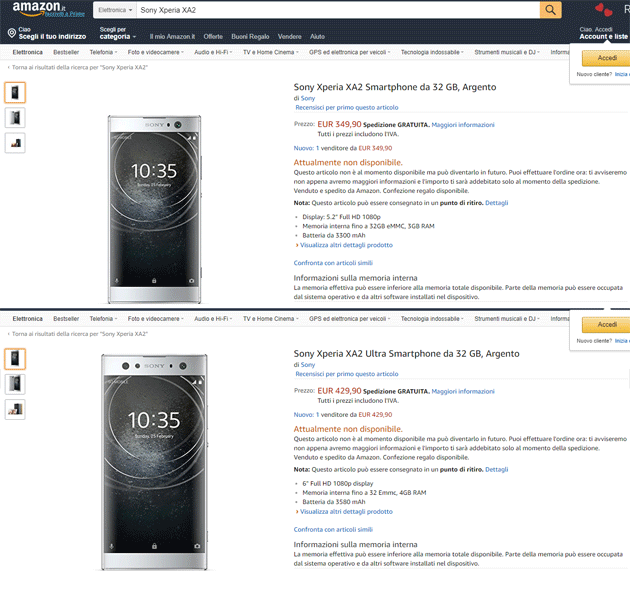
Task: Expand Visualizza altri dettagli prodotto for XA2
Action: coord(346,244)
